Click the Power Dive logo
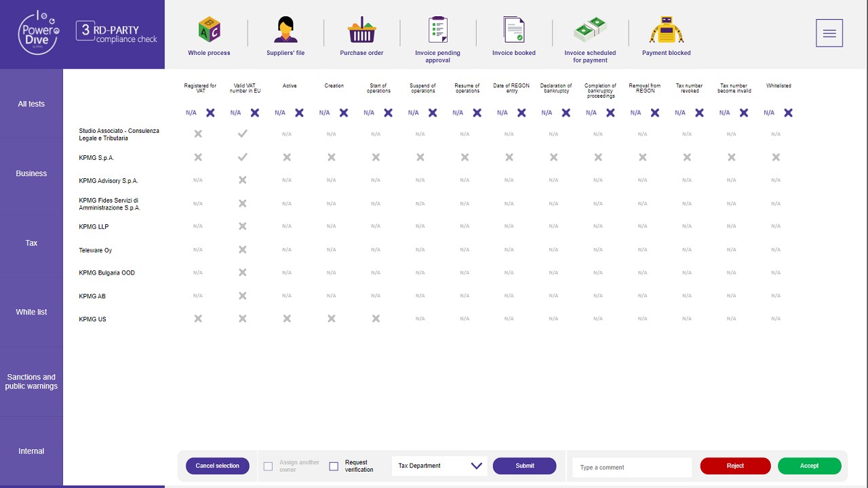The image size is (868, 488). tap(39, 33)
